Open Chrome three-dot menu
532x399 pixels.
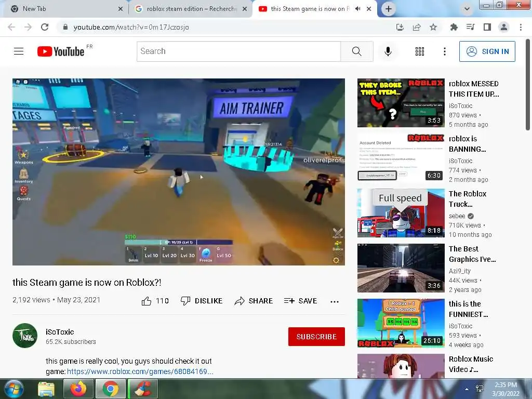(521, 27)
